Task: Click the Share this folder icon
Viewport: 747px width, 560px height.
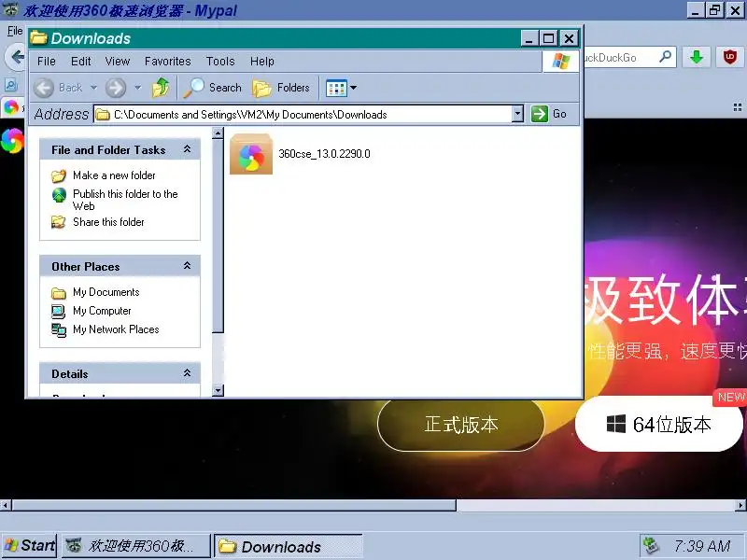Action: [x=59, y=222]
